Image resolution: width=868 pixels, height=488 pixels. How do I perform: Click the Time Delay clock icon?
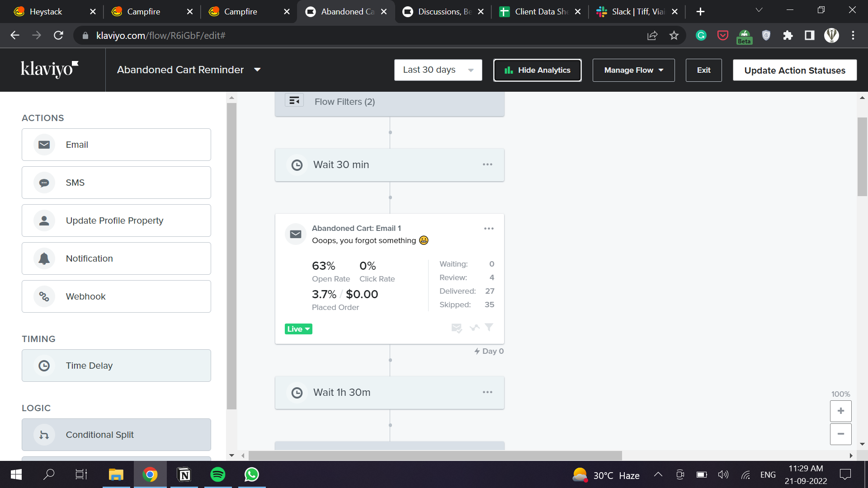point(44,366)
